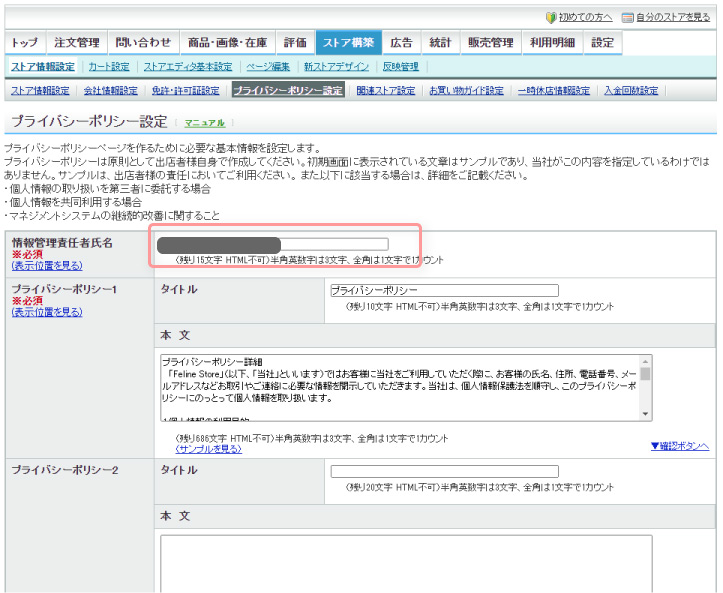Click the textarea scroll down arrow
This screenshot has width=723, height=593.
646,415
